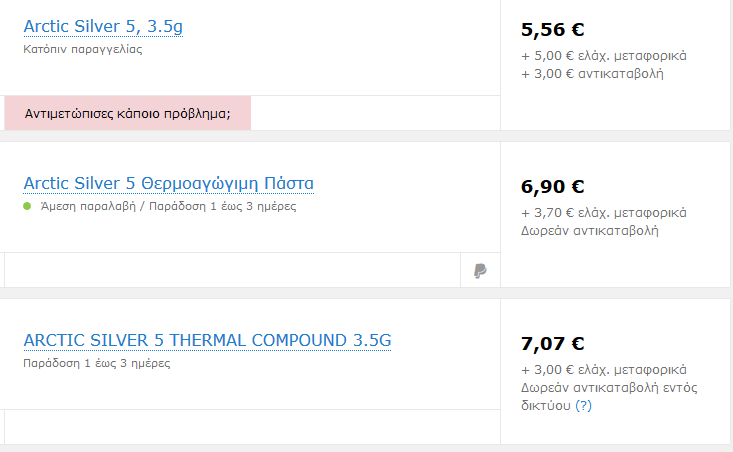Select the 6,90 € price
The height and width of the screenshot is (452, 733).
(x=553, y=187)
